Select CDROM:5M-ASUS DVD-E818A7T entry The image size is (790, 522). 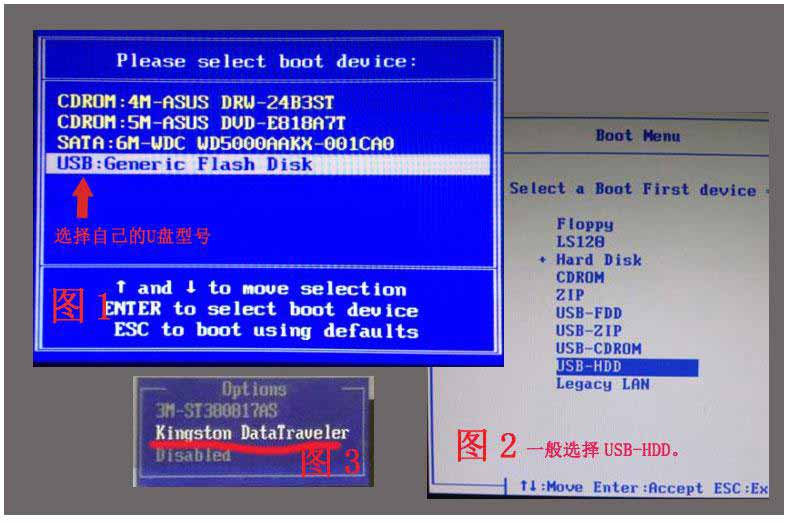200,122
